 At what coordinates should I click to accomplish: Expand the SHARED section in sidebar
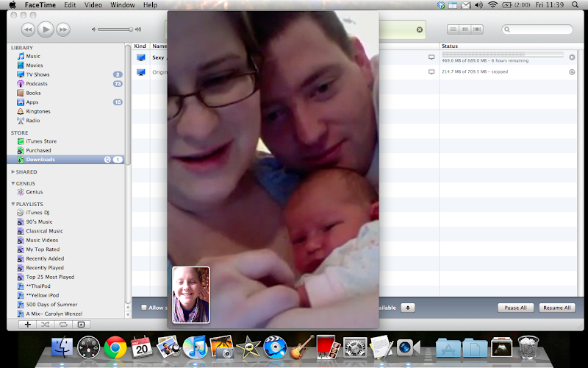pyautogui.click(x=13, y=171)
